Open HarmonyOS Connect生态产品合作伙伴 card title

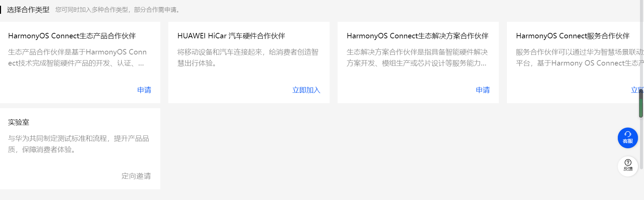coord(72,36)
